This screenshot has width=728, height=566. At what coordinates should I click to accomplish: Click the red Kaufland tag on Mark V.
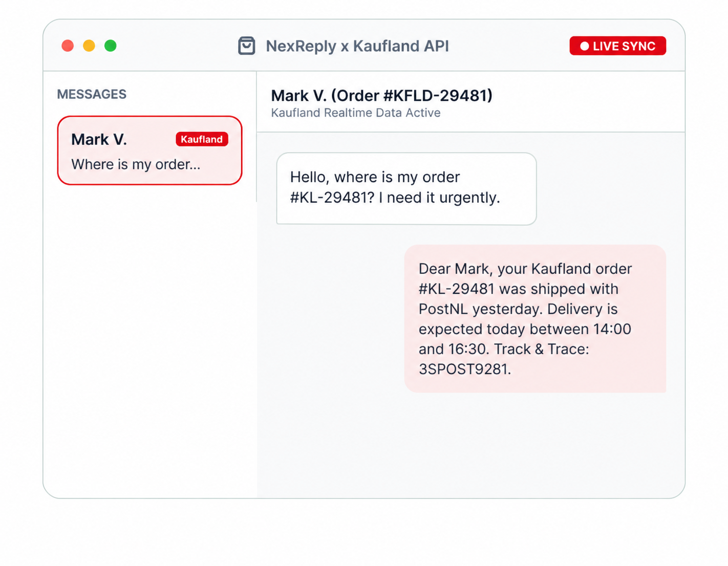(x=202, y=139)
